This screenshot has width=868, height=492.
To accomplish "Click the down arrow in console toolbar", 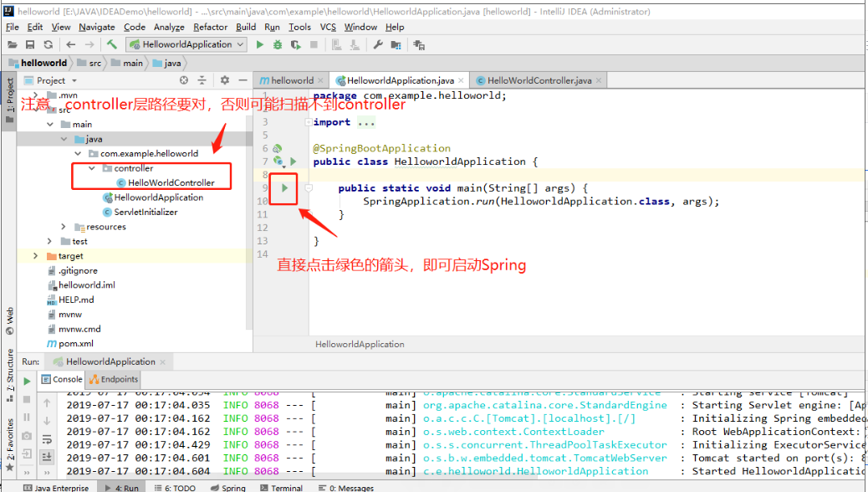I will [47, 421].
